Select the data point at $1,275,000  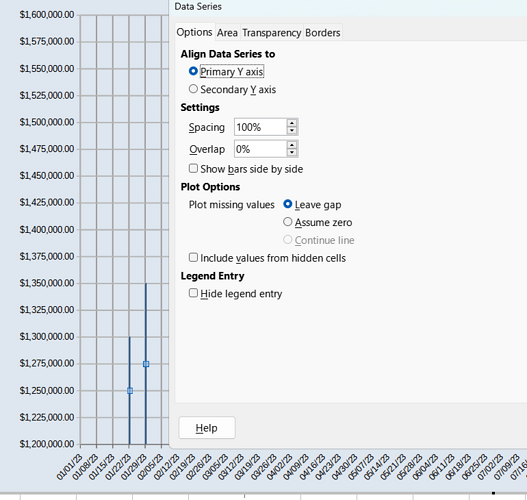[x=146, y=364]
